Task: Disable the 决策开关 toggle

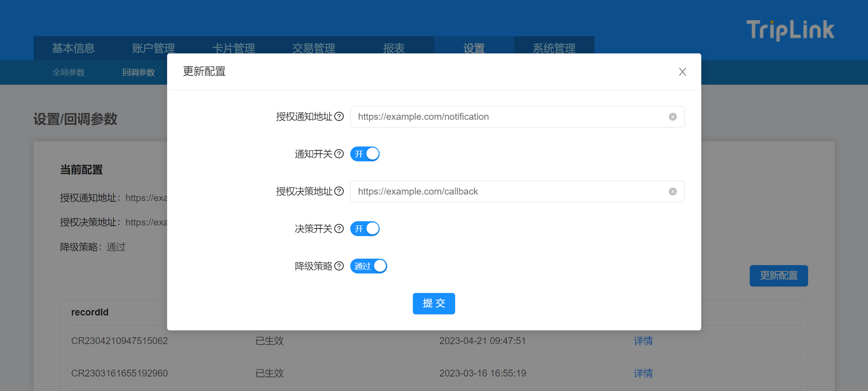Action: coord(365,229)
